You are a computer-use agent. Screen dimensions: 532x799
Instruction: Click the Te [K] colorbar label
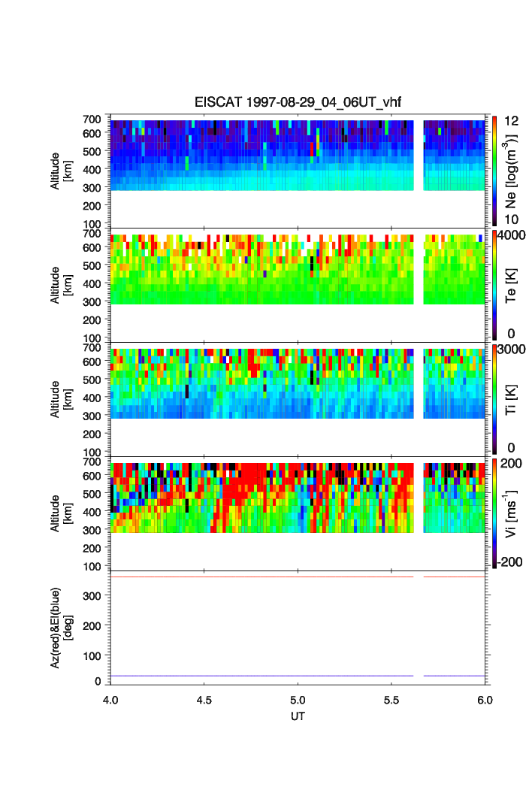click(510, 286)
